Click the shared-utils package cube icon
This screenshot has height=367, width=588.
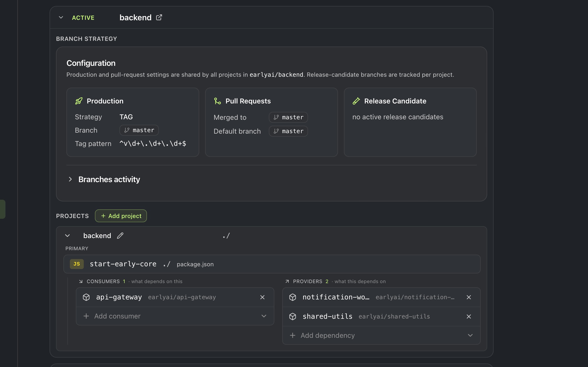point(293,317)
